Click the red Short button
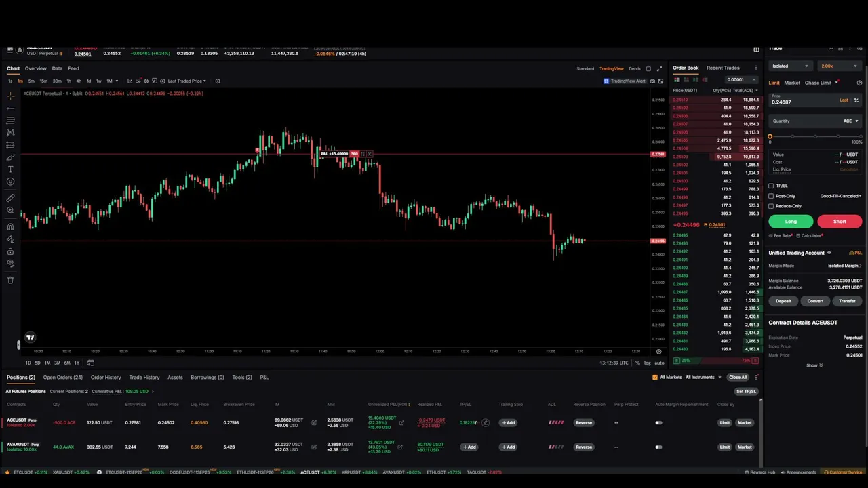The height and width of the screenshot is (488, 868). click(x=840, y=221)
